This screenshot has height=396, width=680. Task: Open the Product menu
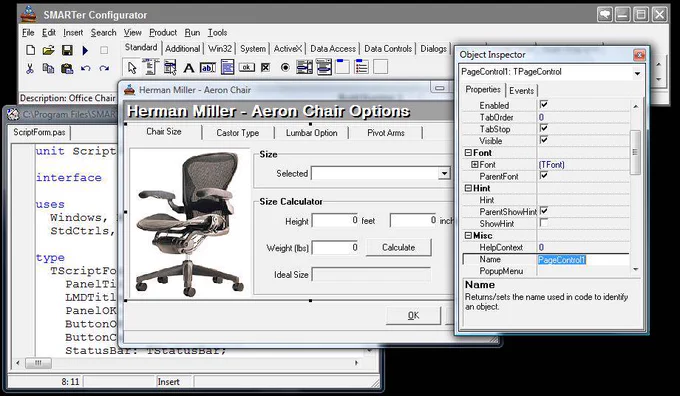[x=163, y=33]
